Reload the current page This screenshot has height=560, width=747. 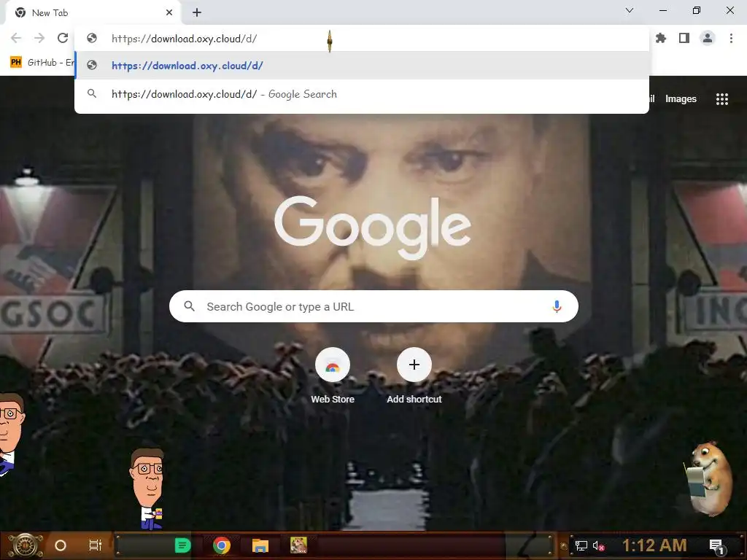(x=63, y=38)
